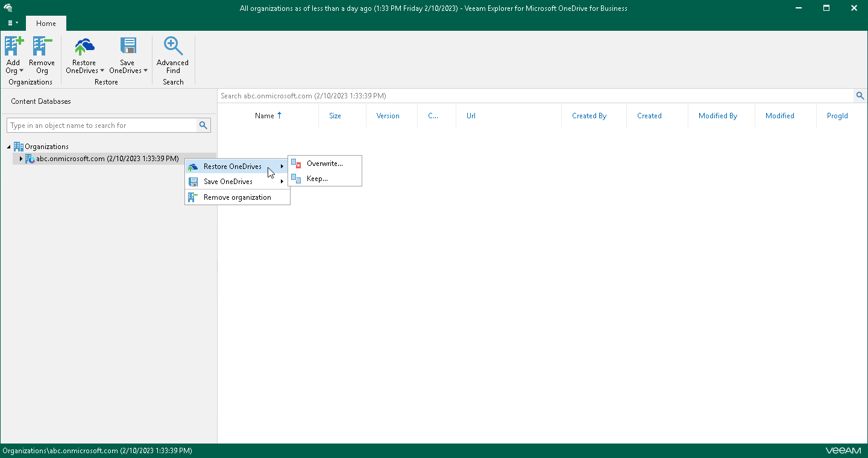868x458 pixels.
Task: Click the Veeam logo in status bar
Action: point(843,451)
